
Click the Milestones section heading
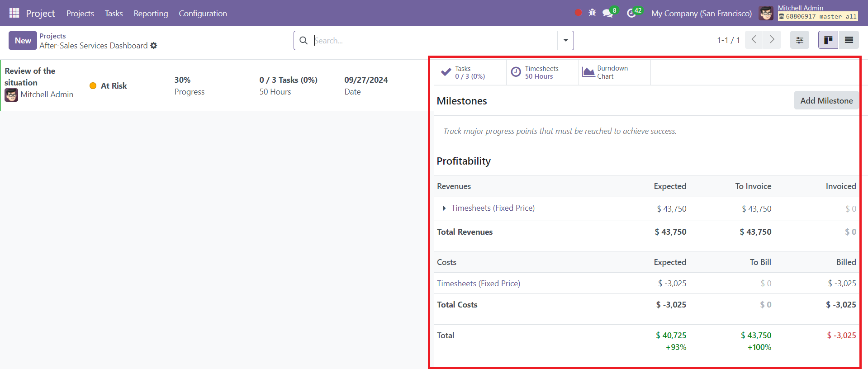[462, 101]
